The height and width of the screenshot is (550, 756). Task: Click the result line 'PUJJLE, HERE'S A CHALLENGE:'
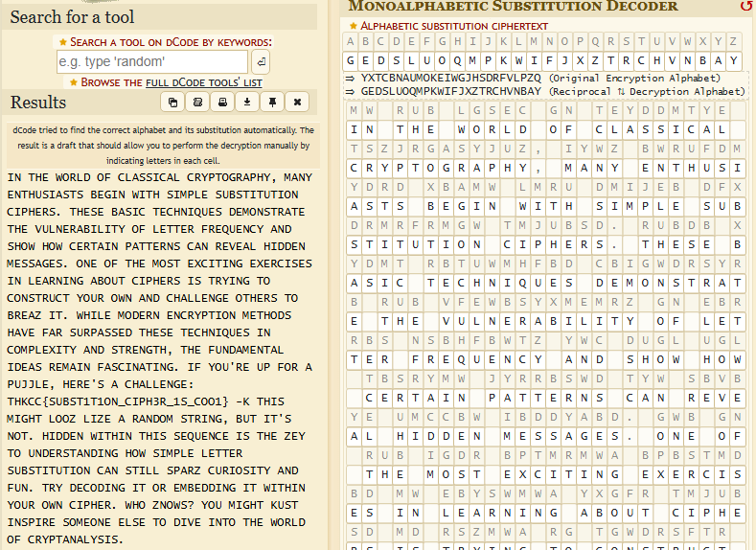[100, 384]
